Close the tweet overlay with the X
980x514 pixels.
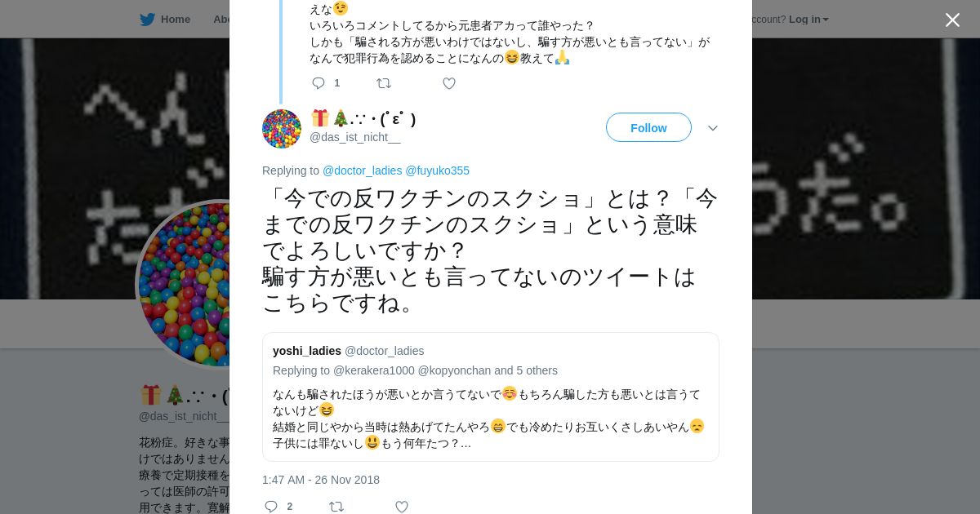[952, 20]
